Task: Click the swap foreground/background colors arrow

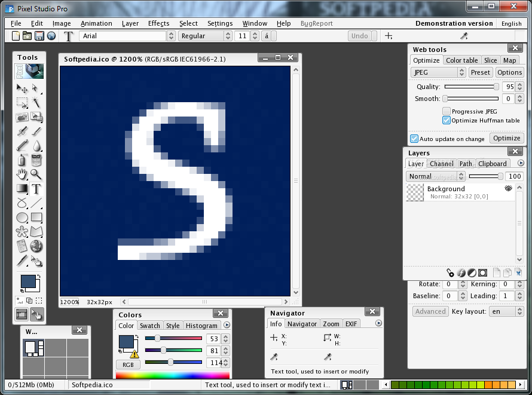Action: 39,276
